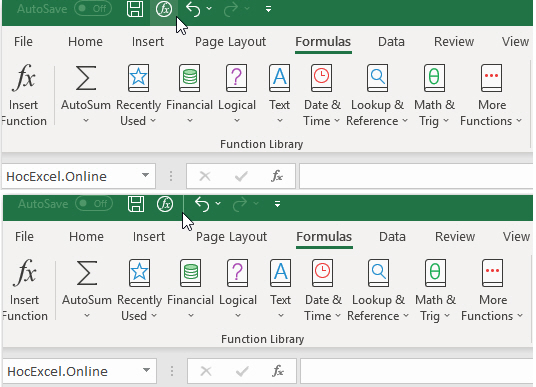Click Redo arrow in top title bar
The height and width of the screenshot is (387, 536).
pos(231,9)
